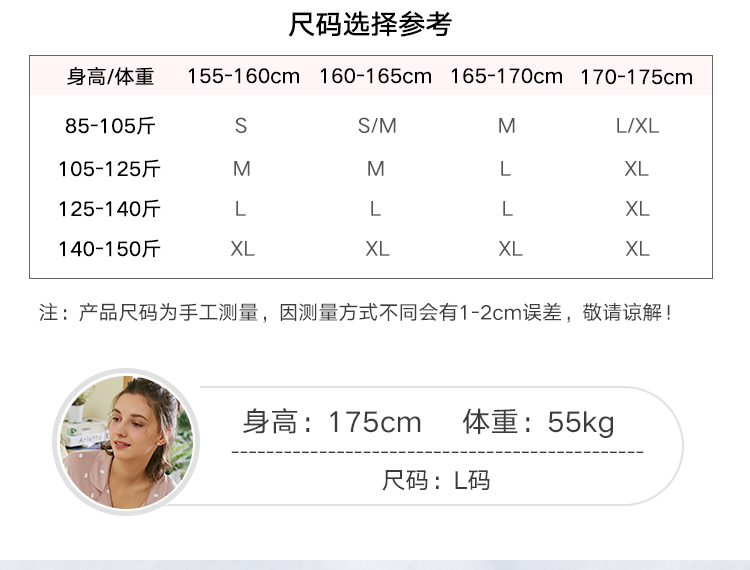
Task: Click the S size cell
Action: (241, 126)
